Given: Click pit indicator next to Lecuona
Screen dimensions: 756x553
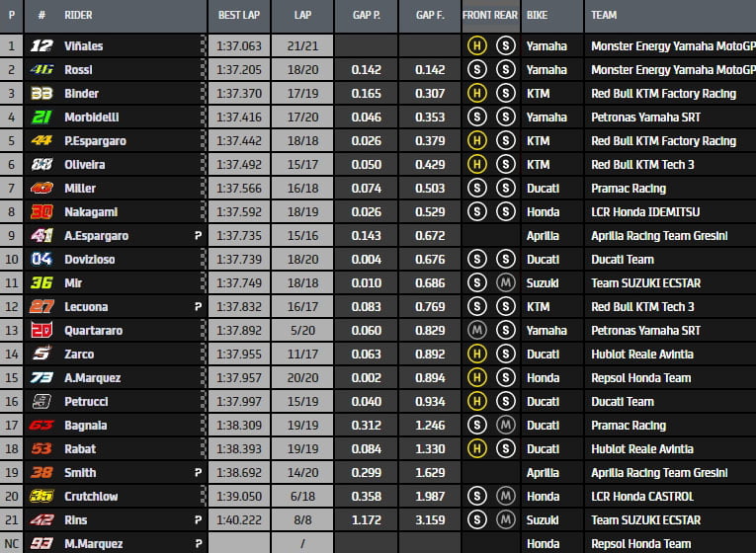Looking at the screenshot, I should (198, 307).
